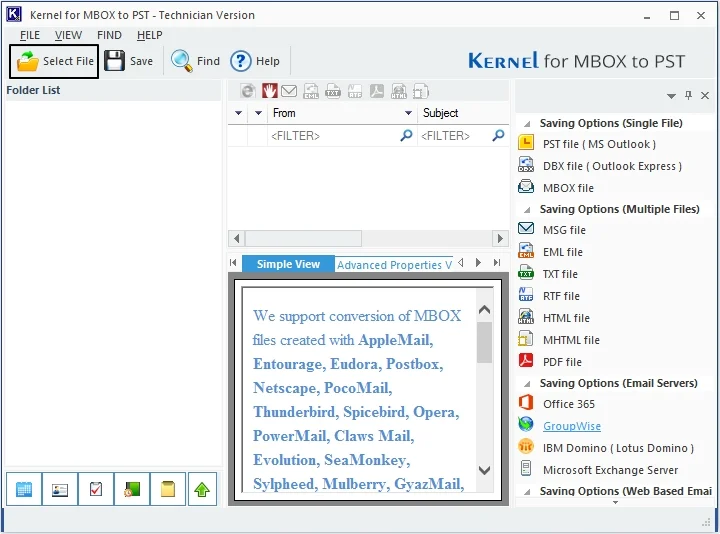
Task: Click the horizontal scrollbar thumb in message list
Action: 304,239
